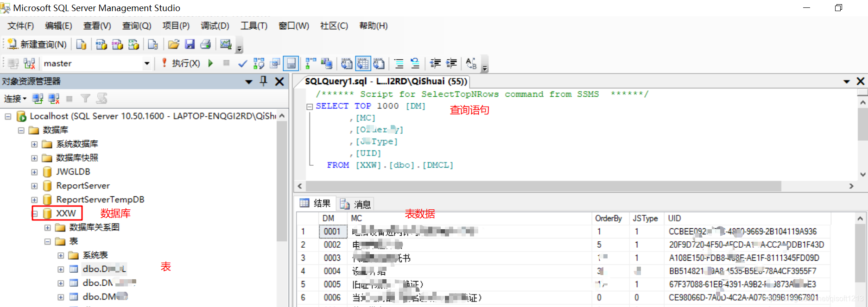Comment out the selected lines icon
Screen dimensions: 868x307
tap(399, 63)
